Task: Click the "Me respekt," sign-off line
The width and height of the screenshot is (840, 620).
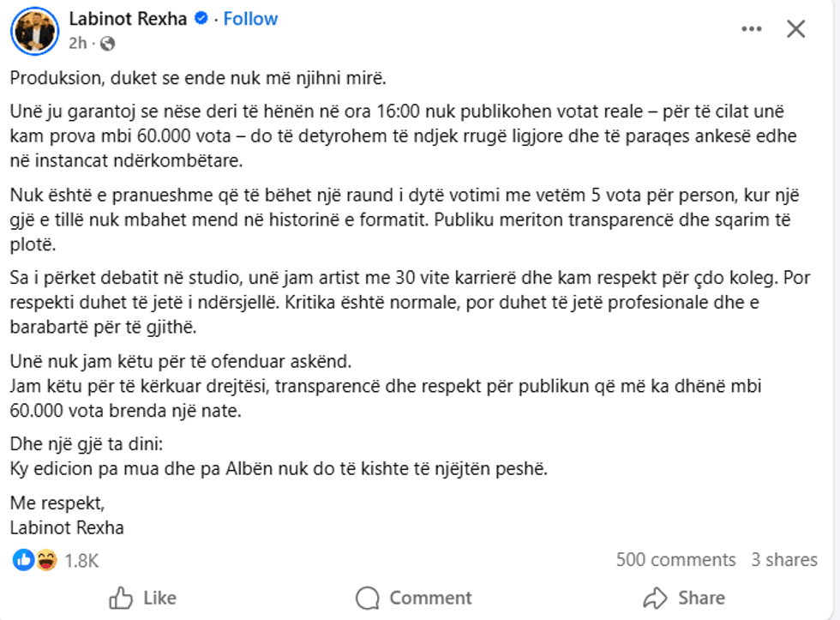Action: [57, 502]
